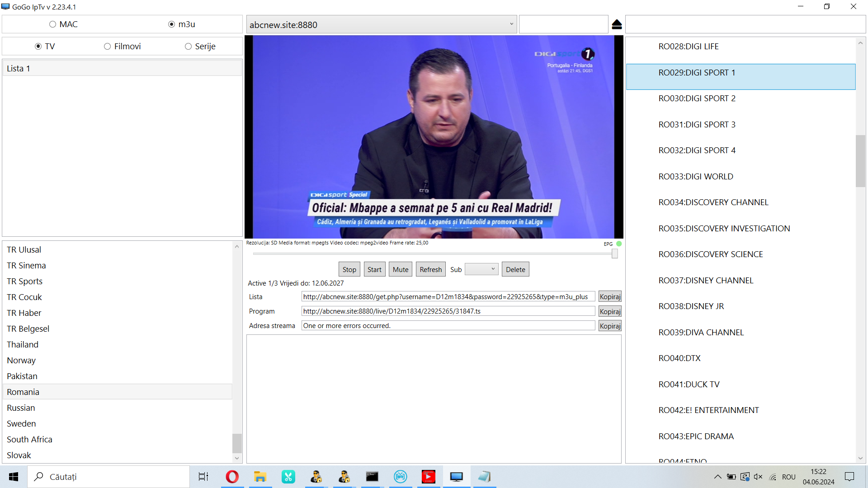This screenshot has width=868, height=488.
Task: Open the clock showing 15:22
Action: coord(818,477)
